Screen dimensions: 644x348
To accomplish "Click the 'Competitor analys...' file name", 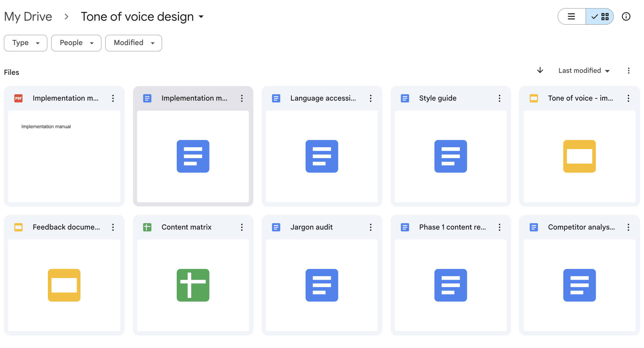I will 581,227.
